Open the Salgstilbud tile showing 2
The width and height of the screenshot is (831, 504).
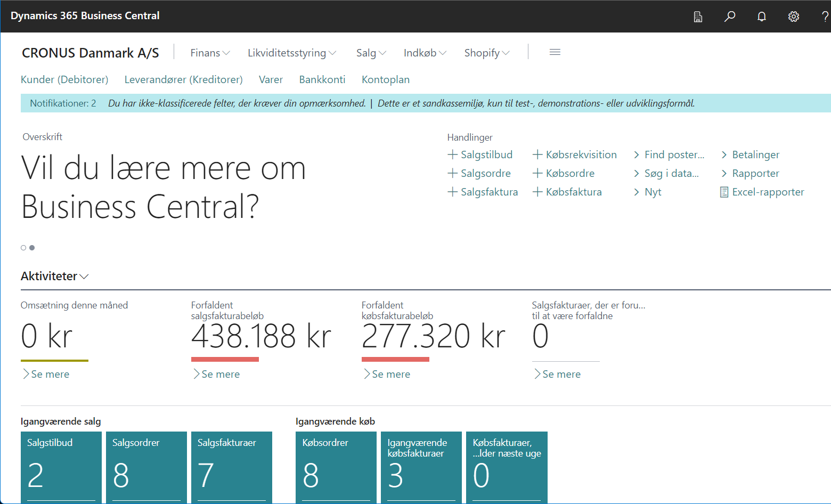61,467
